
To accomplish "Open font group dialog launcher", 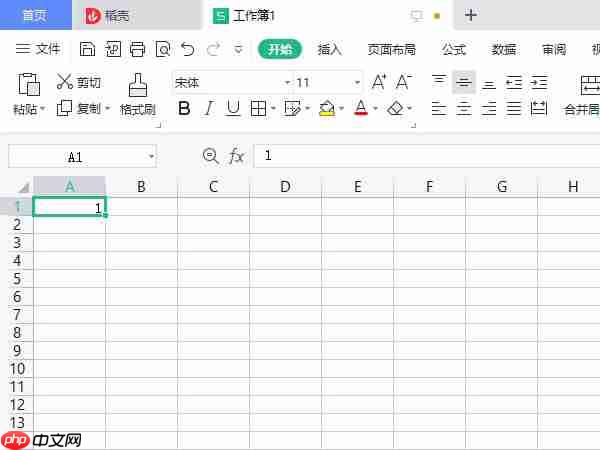I will pos(413,125).
